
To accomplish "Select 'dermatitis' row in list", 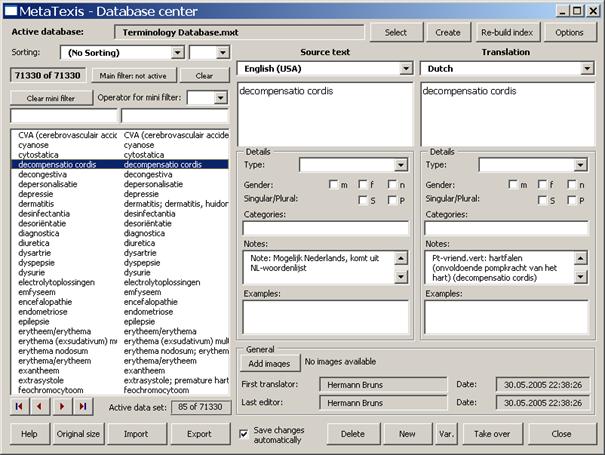I will click(x=120, y=204).
